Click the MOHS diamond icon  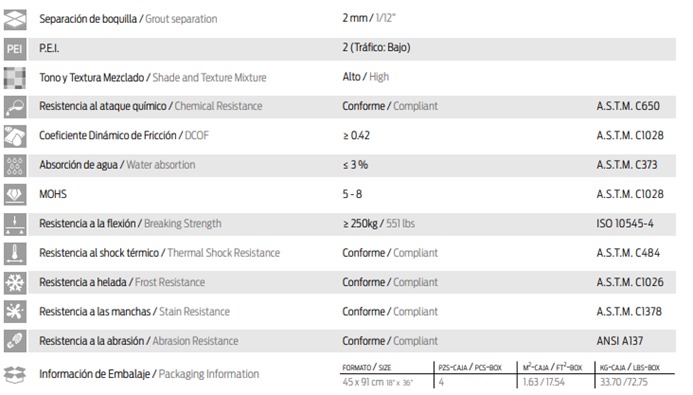(x=15, y=195)
